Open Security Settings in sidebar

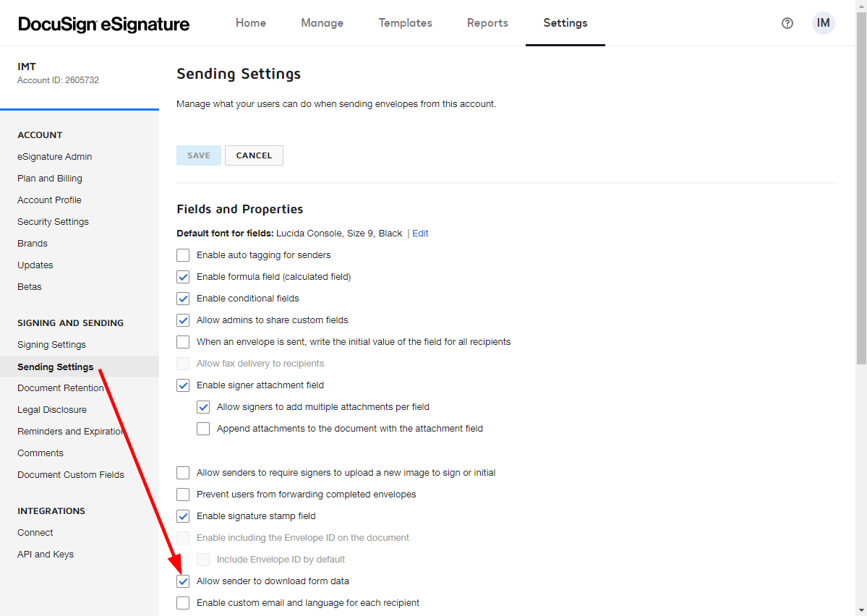pos(53,222)
